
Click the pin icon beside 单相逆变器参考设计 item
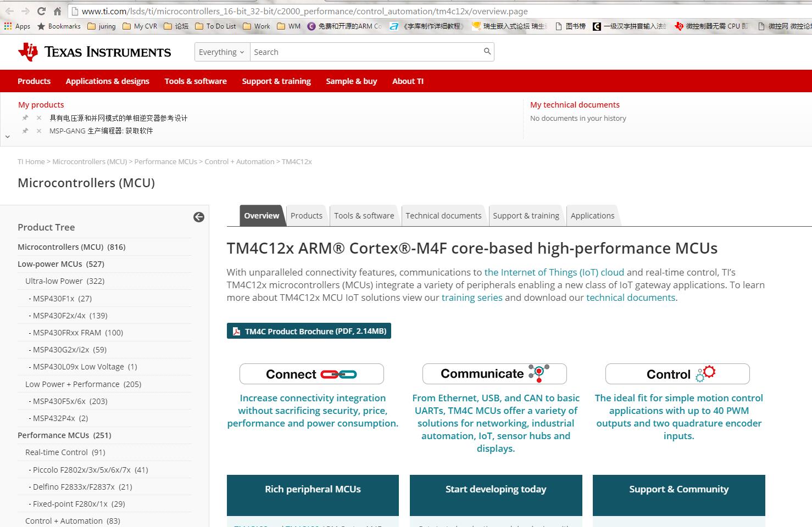click(25, 118)
